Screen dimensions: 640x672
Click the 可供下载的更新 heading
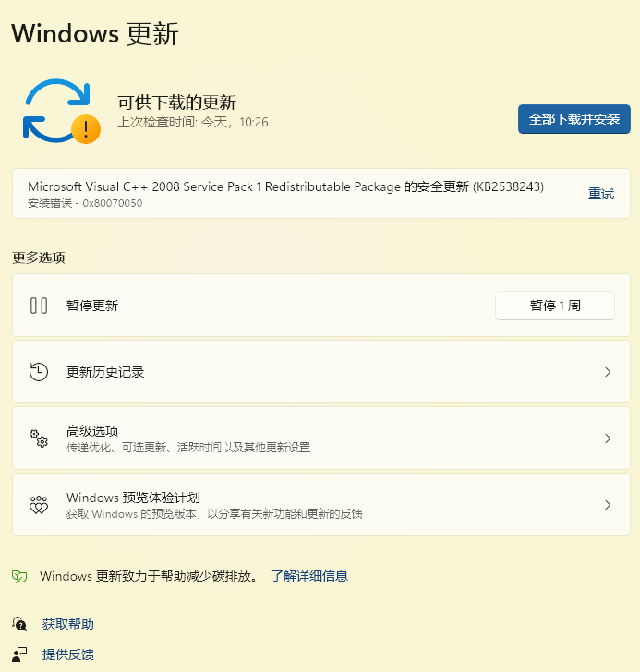point(176,102)
